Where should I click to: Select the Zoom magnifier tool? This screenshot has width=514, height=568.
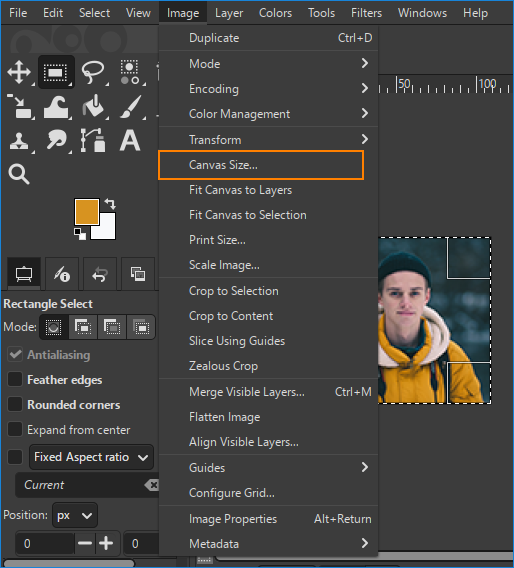coord(19,174)
